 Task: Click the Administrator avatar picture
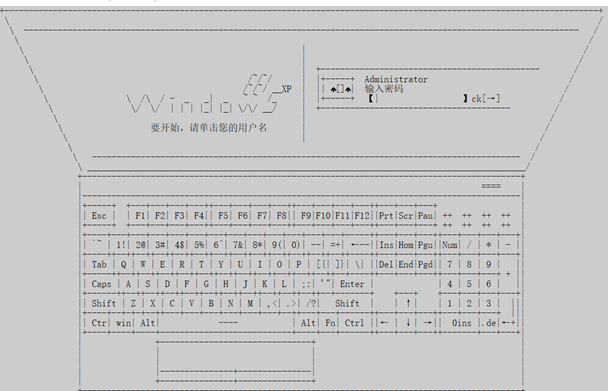pyautogui.click(x=337, y=89)
